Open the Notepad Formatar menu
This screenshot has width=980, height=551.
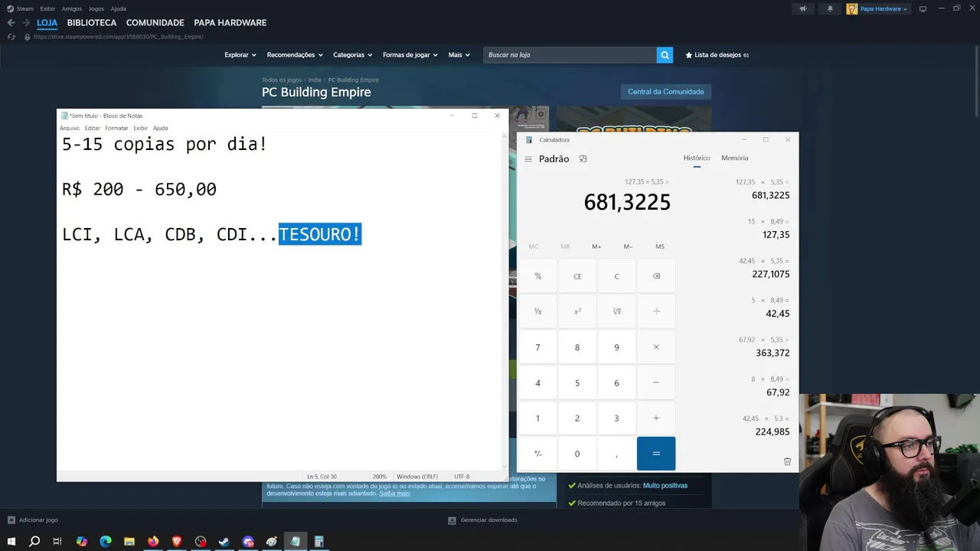click(x=116, y=128)
